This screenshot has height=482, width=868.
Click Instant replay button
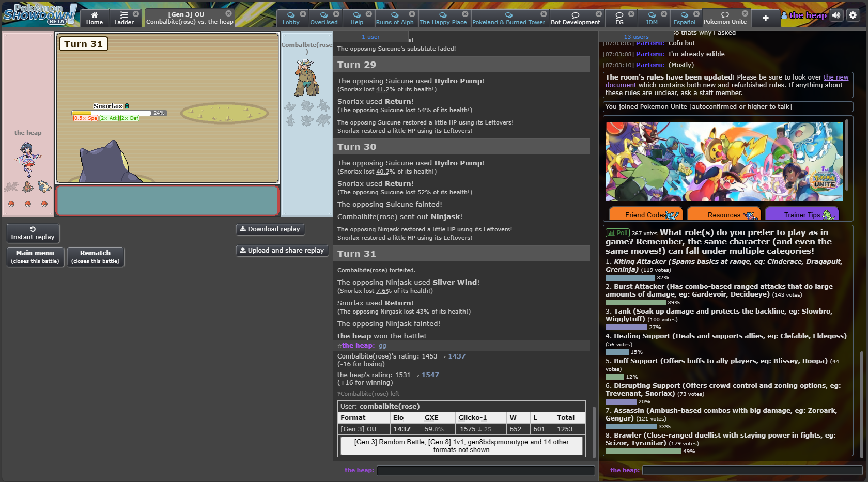pyautogui.click(x=33, y=233)
